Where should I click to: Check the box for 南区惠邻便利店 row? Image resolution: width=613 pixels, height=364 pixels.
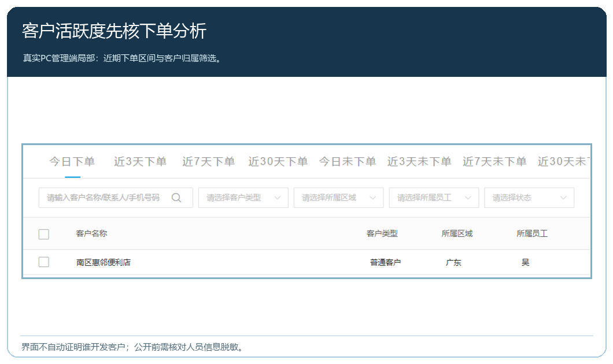click(44, 262)
